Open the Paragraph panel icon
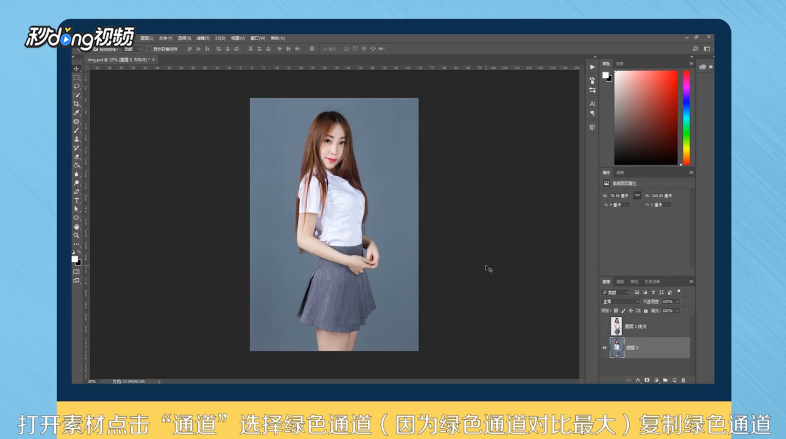 [x=592, y=113]
